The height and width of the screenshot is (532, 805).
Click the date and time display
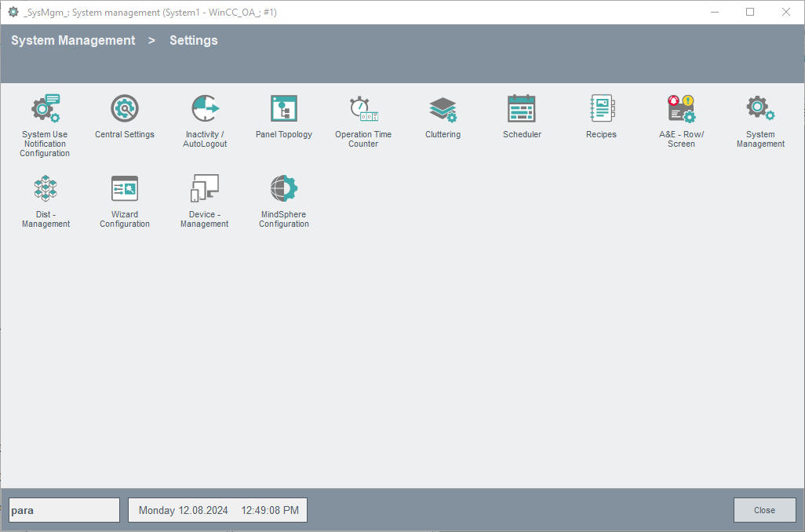pos(218,510)
